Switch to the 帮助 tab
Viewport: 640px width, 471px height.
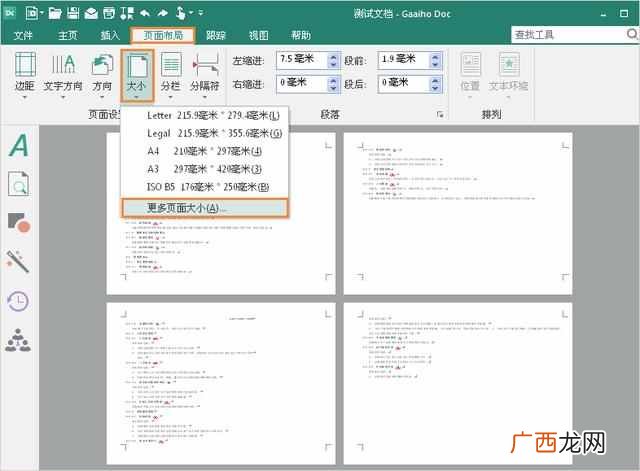click(301, 36)
